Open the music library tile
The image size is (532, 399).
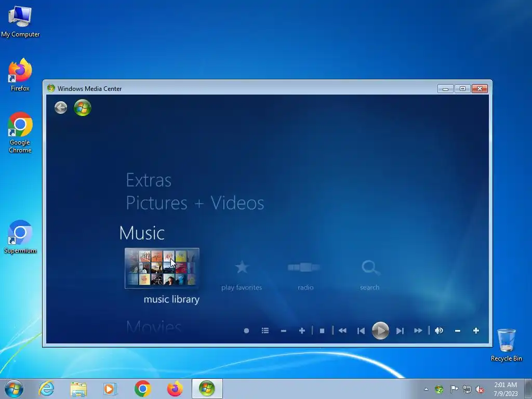(x=162, y=268)
